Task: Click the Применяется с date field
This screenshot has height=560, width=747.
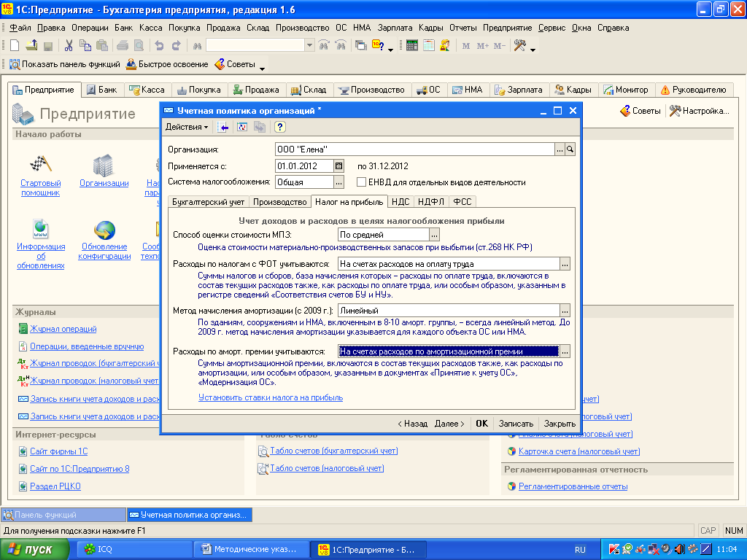Action: [304, 166]
